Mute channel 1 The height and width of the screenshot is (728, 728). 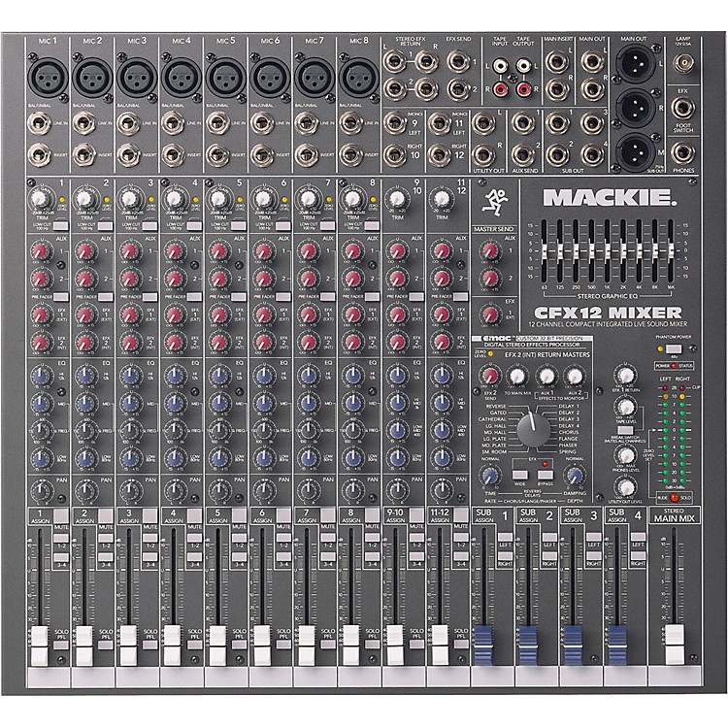61,515
